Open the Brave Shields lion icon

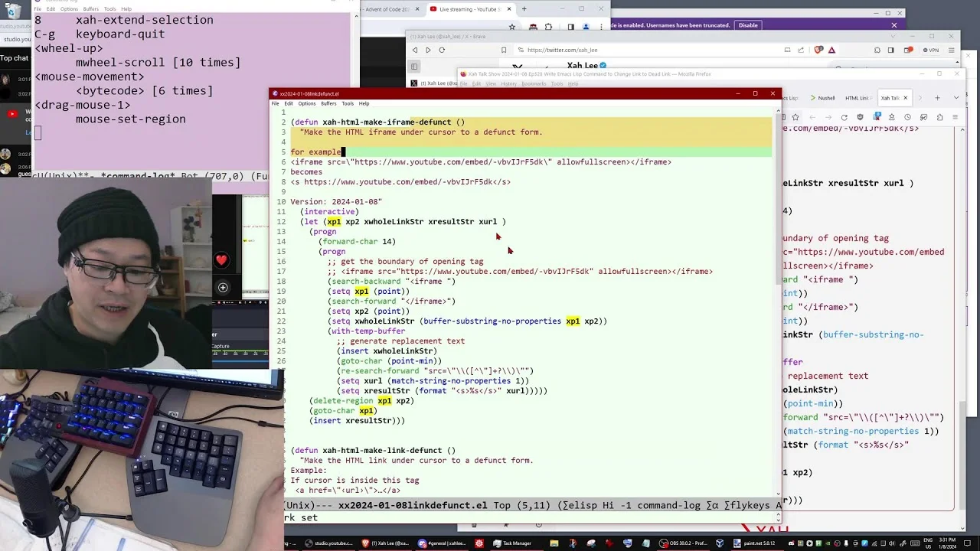(x=818, y=50)
